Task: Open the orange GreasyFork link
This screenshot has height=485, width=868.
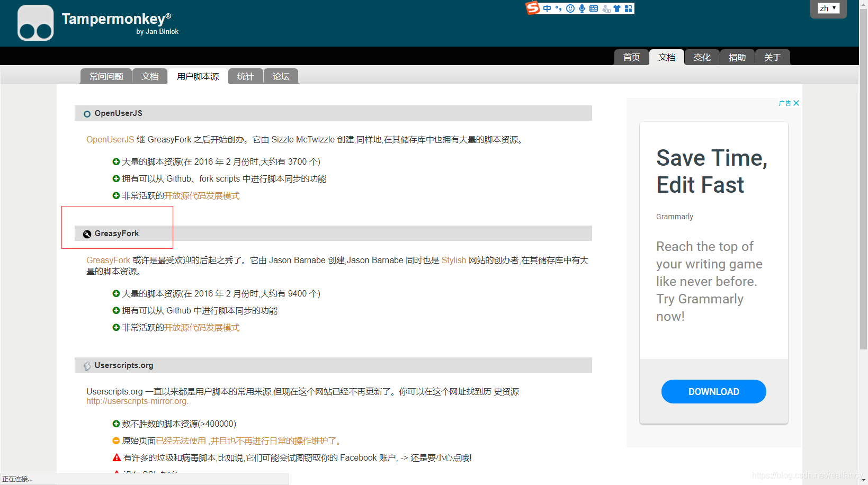Action: pos(108,261)
